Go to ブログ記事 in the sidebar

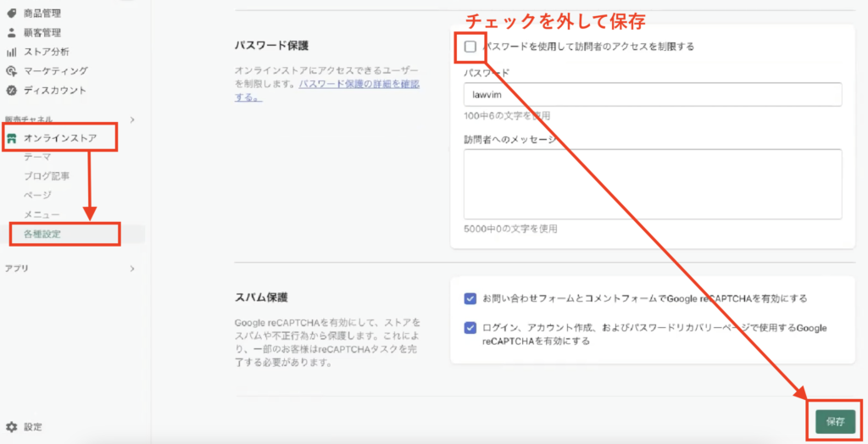(47, 176)
